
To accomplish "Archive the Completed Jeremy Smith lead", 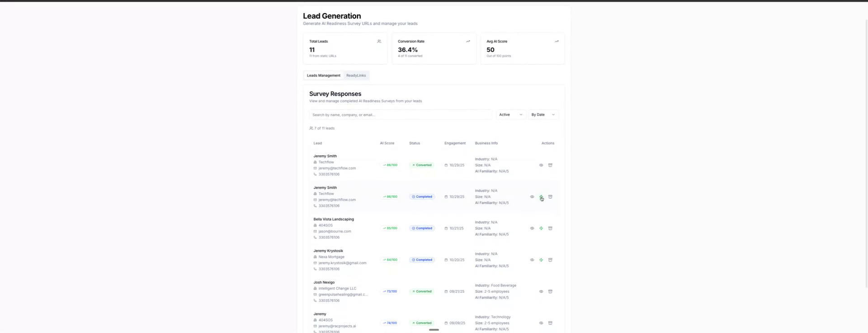I will tap(550, 197).
